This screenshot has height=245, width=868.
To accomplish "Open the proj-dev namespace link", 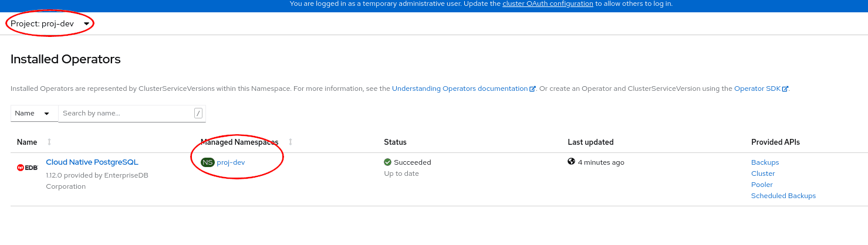I will pyautogui.click(x=231, y=162).
